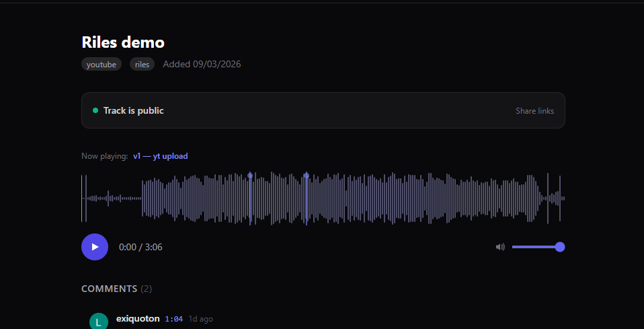Click the Added 09/03/2026 date
The height and width of the screenshot is (329, 644).
coord(202,65)
